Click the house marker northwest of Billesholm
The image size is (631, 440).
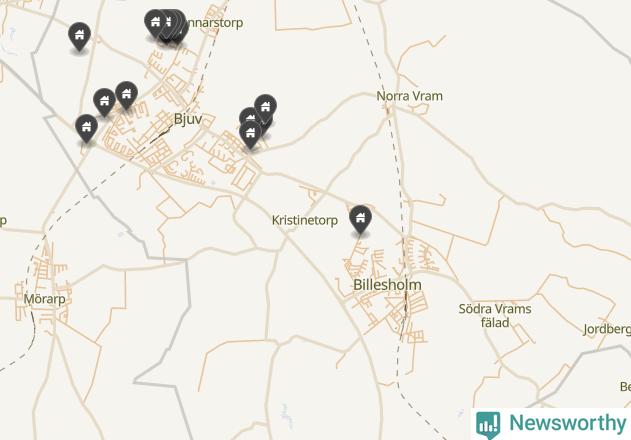coord(360,219)
